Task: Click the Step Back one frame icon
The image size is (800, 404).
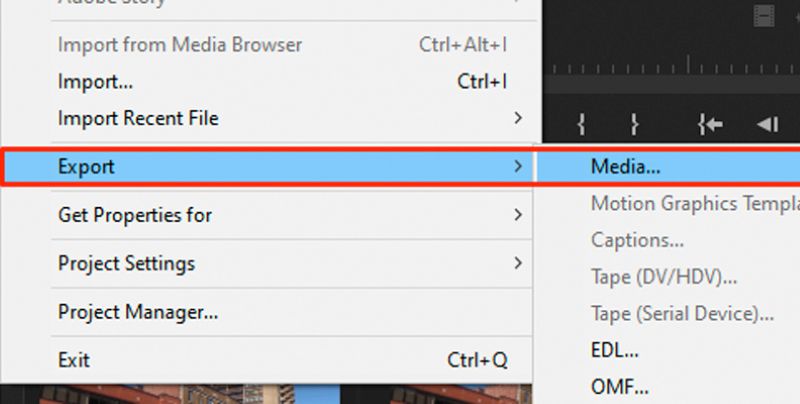Action: click(x=767, y=124)
